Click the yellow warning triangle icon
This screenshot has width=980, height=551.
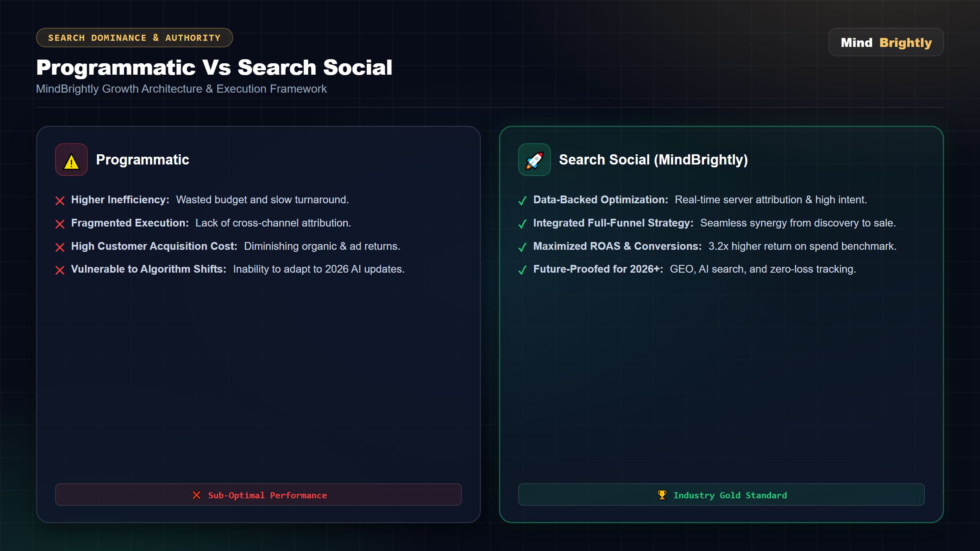tap(71, 162)
